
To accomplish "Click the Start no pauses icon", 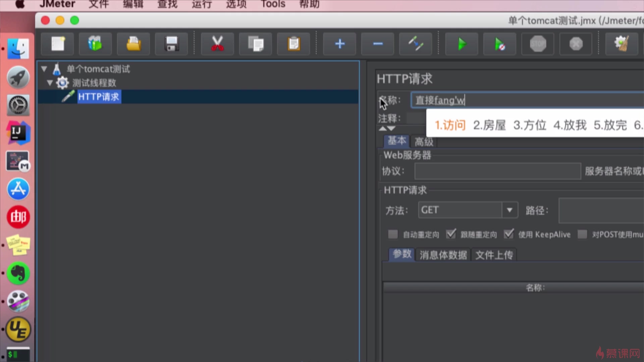I will click(x=499, y=44).
